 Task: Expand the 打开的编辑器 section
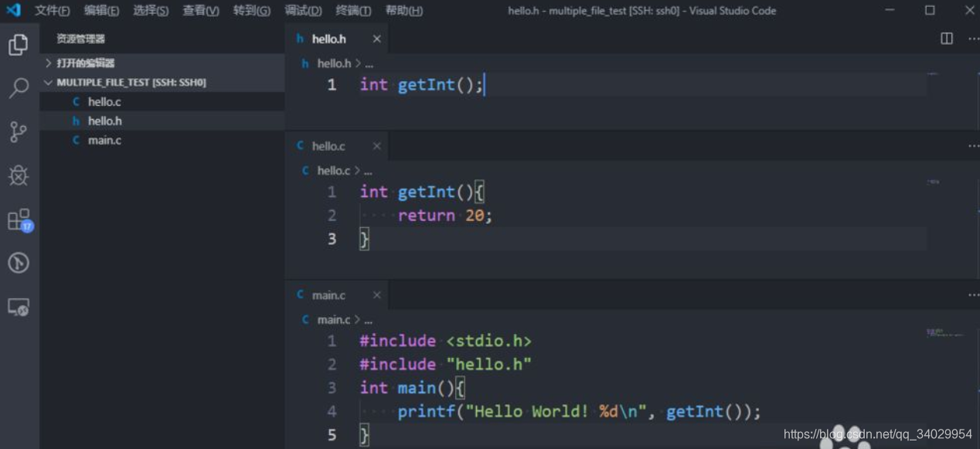tap(162, 63)
